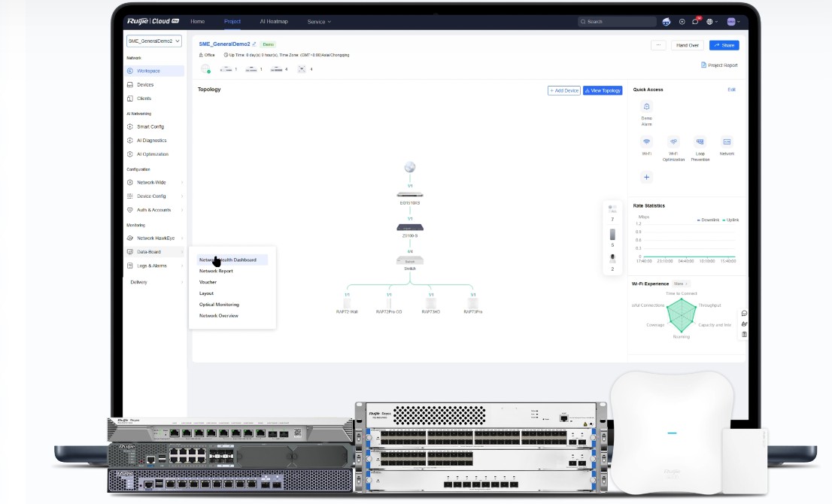Open the Service dropdown in top navigation

point(319,22)
